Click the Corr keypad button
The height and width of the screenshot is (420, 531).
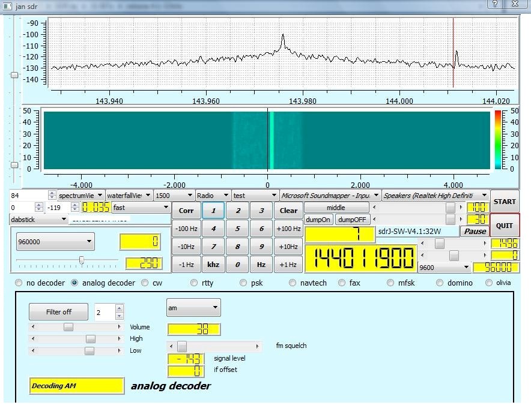[x=186, y=211]
